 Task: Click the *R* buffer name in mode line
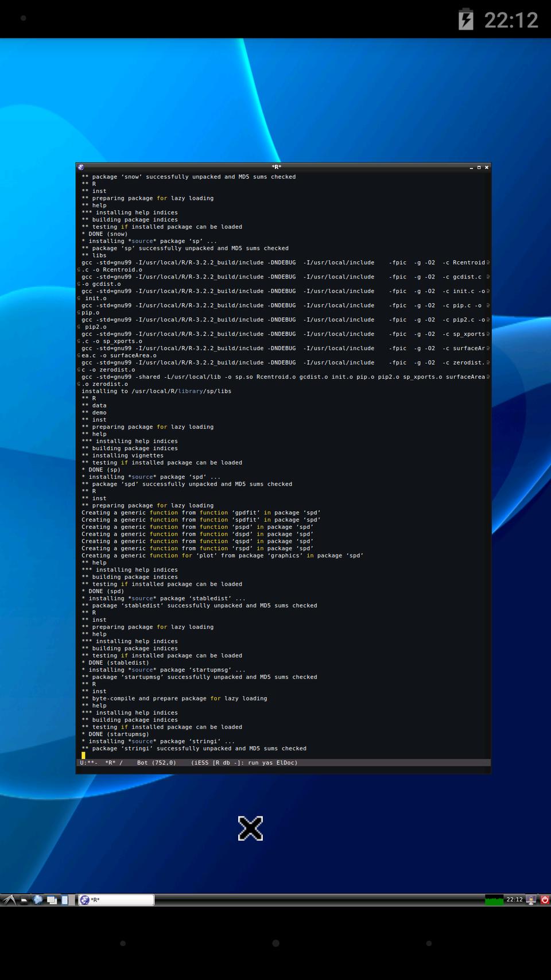(110, 763)
